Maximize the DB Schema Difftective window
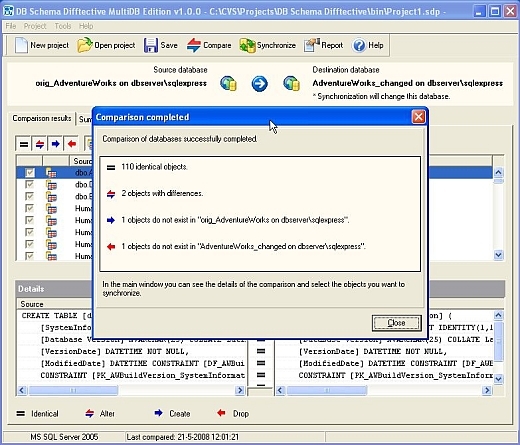 (495, 12)
